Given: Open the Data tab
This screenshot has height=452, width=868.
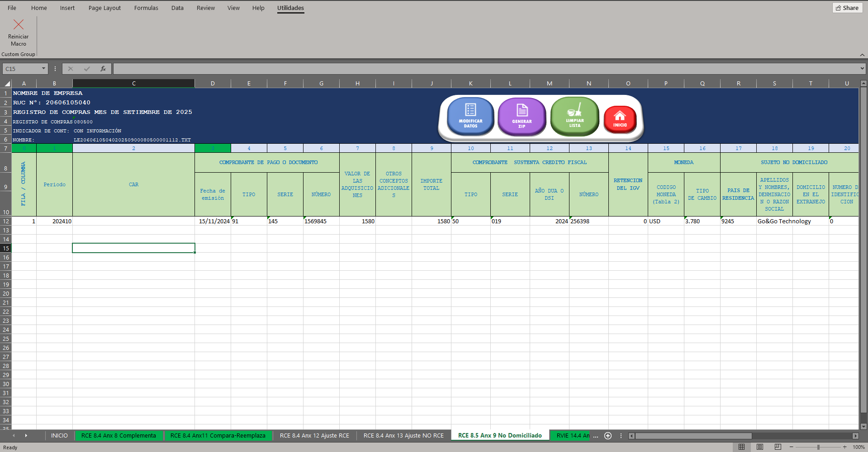Looking at the screenshot, I should pyautogui.click(x=177, y=8).
